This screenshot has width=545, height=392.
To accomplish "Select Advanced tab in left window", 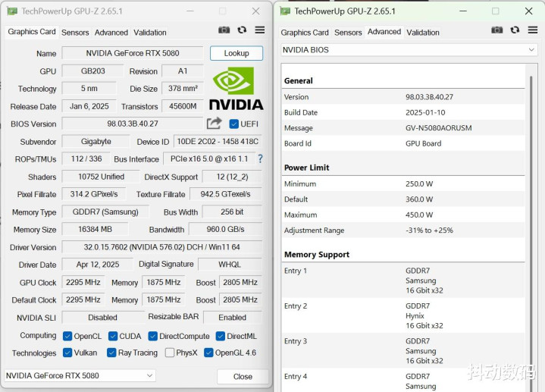I will [x=111, y=33].
